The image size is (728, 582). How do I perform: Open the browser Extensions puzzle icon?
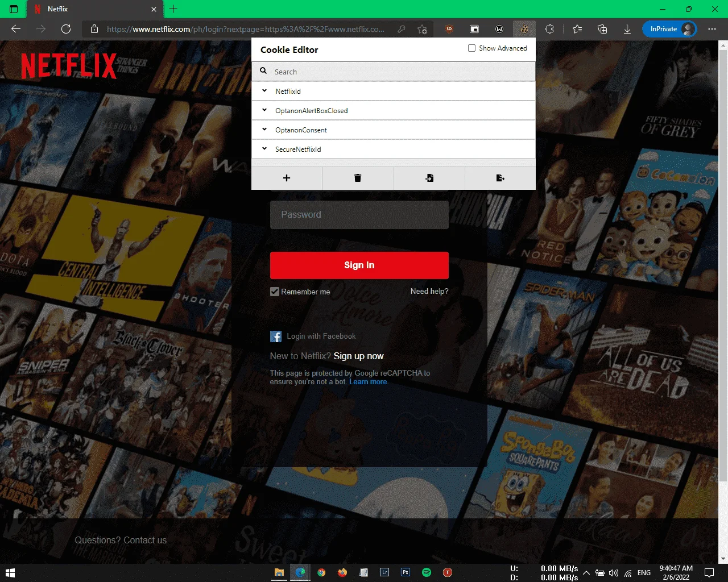coord(549,29)
